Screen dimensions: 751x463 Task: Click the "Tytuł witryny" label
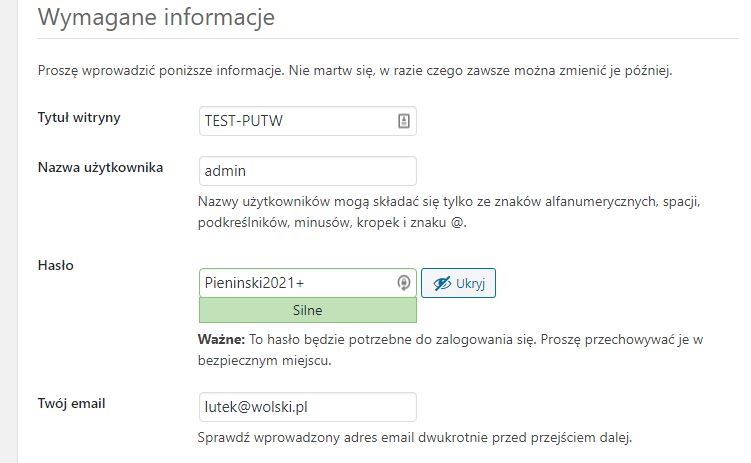[x=78, y=118]
